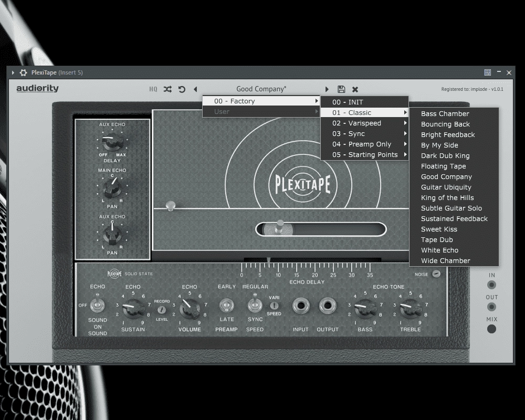525x420 pixels.
Task: Expand the 03 - Sync category
Action: coord(364,134)
